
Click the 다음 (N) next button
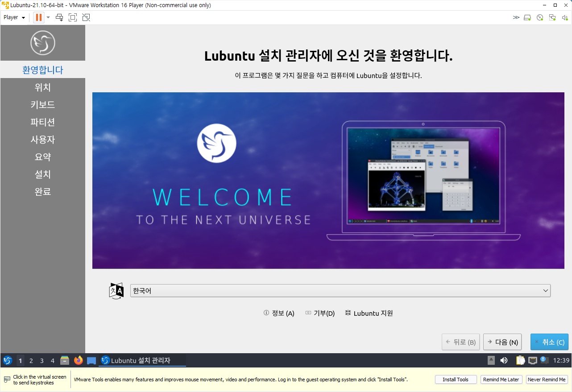click(x=502, y=342)
